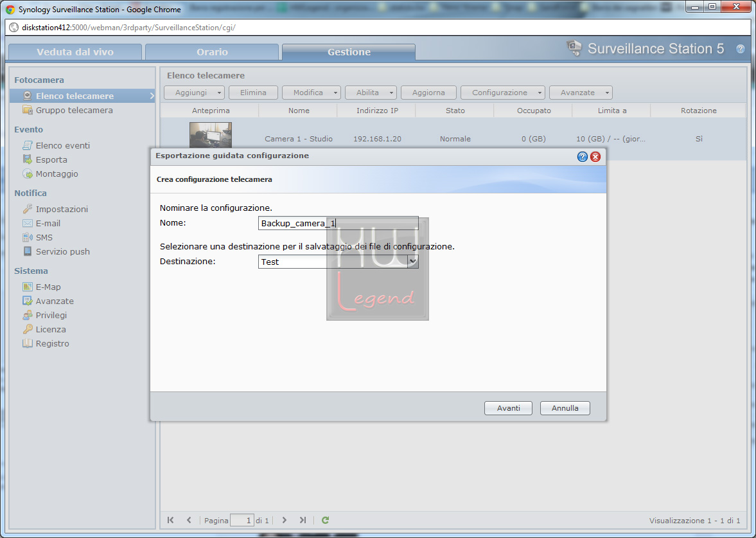Open the Configurazione dropdown button
The height and width of the screenshot is (538, 756).
click(x=503, y=92)
